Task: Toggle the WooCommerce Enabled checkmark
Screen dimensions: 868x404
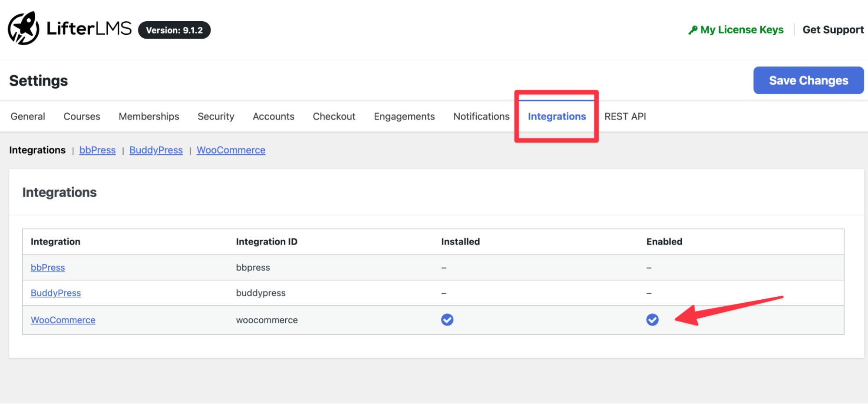Action: click(652, 320)
